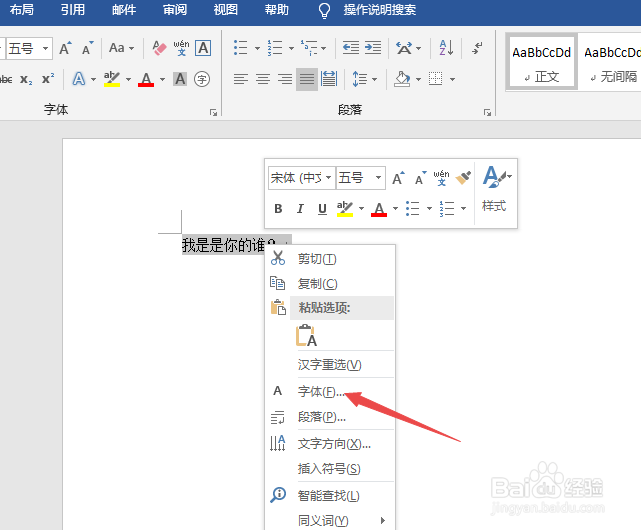
Task: Choose 字体(F)... from context menu
Action: pos(330,392)
